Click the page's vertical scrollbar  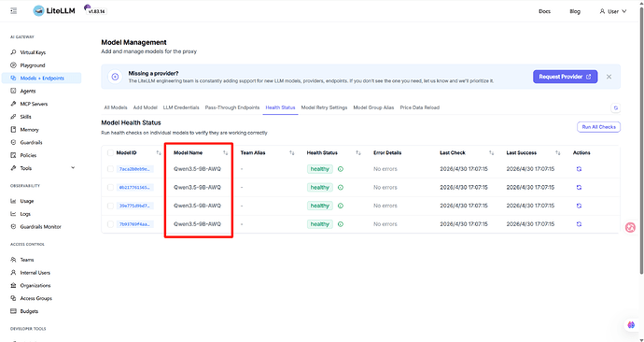[641, 140]
